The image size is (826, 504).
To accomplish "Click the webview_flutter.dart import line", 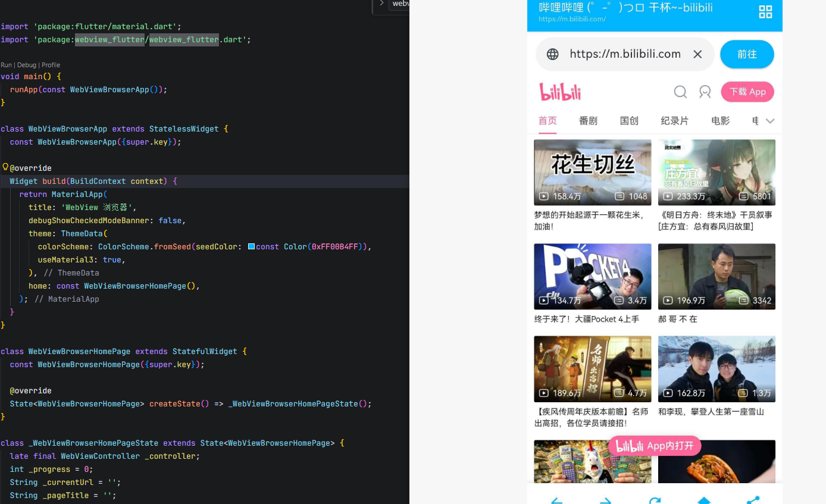I will [126, 39].
